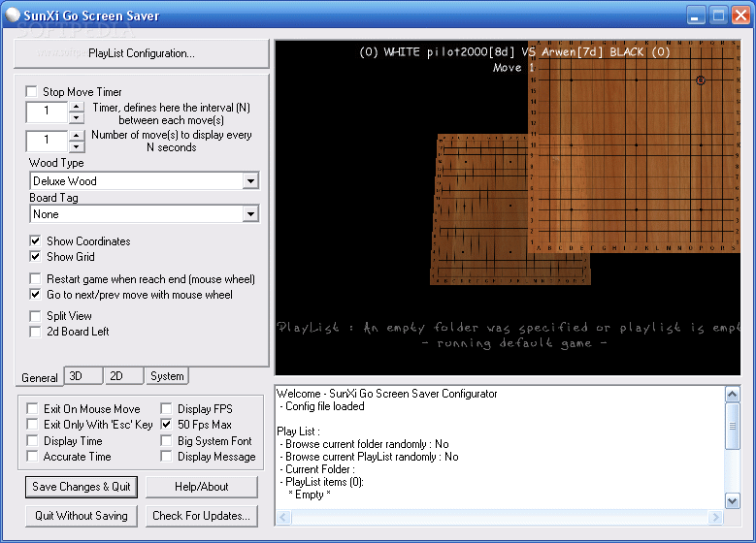Enable Exit Only With 'Esc' Key
Viewport: 756px width, 543px height.
tap(32, 424)
